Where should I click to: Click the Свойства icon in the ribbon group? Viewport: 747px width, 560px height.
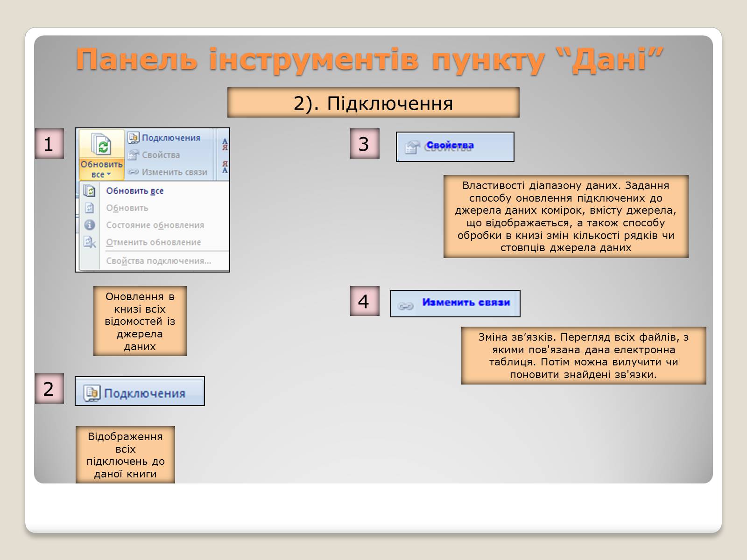pos(134,155)
